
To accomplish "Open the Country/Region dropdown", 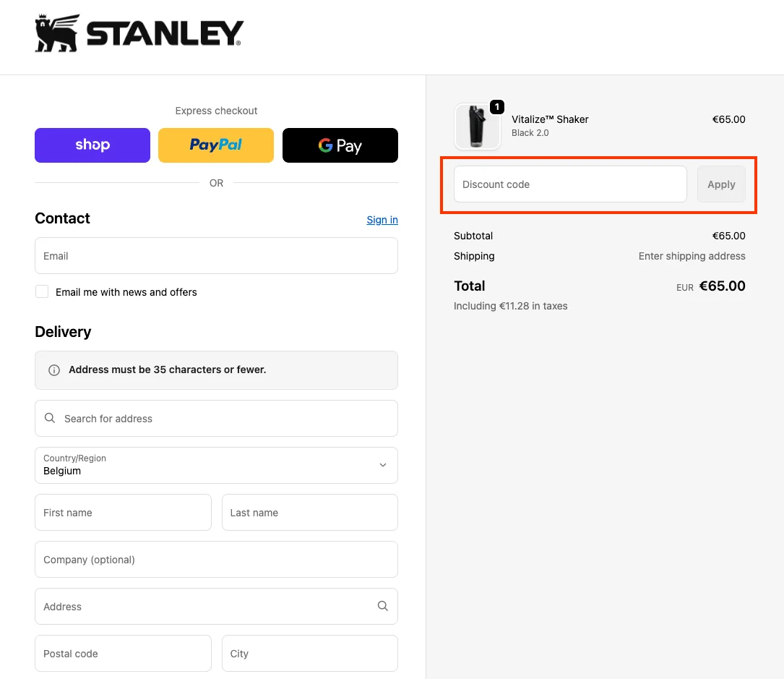I will click(216, 466).
